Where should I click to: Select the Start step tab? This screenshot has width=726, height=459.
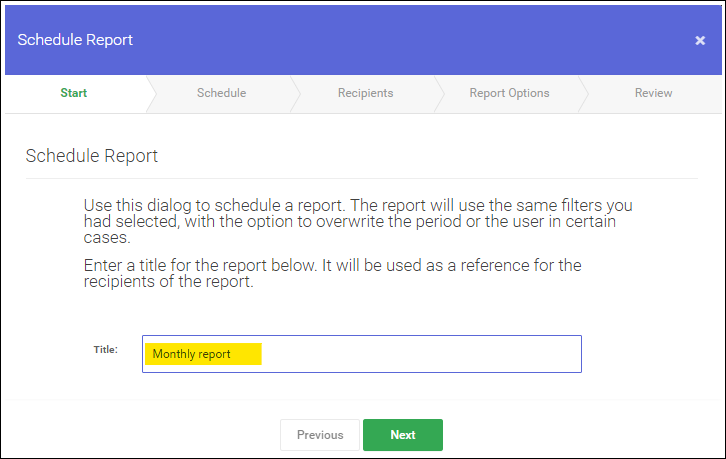[x=74, y=93]
